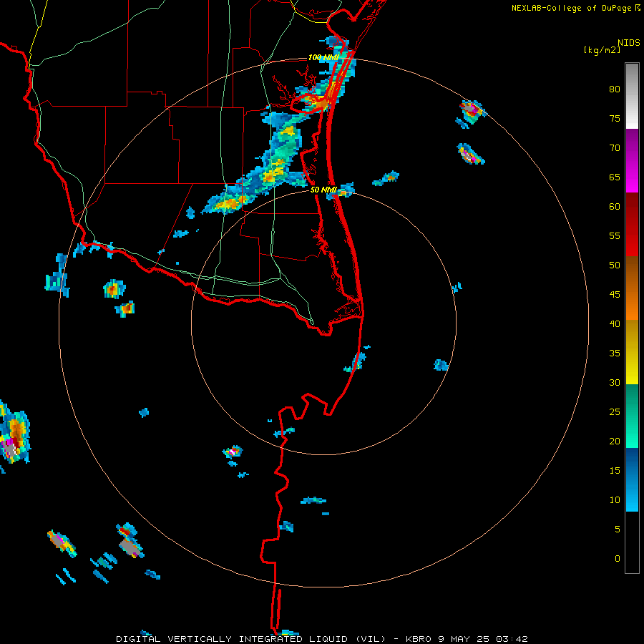Click the legend value 30

615,382
